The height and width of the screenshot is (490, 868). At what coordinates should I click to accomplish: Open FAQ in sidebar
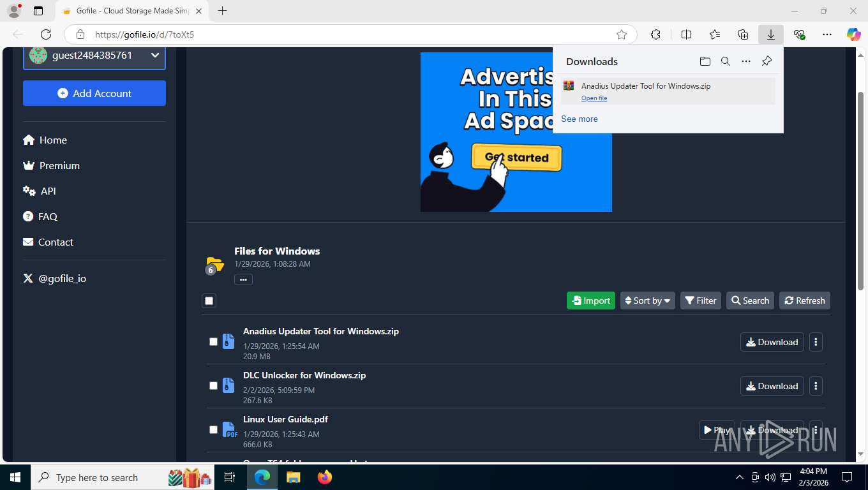[40, 216]
